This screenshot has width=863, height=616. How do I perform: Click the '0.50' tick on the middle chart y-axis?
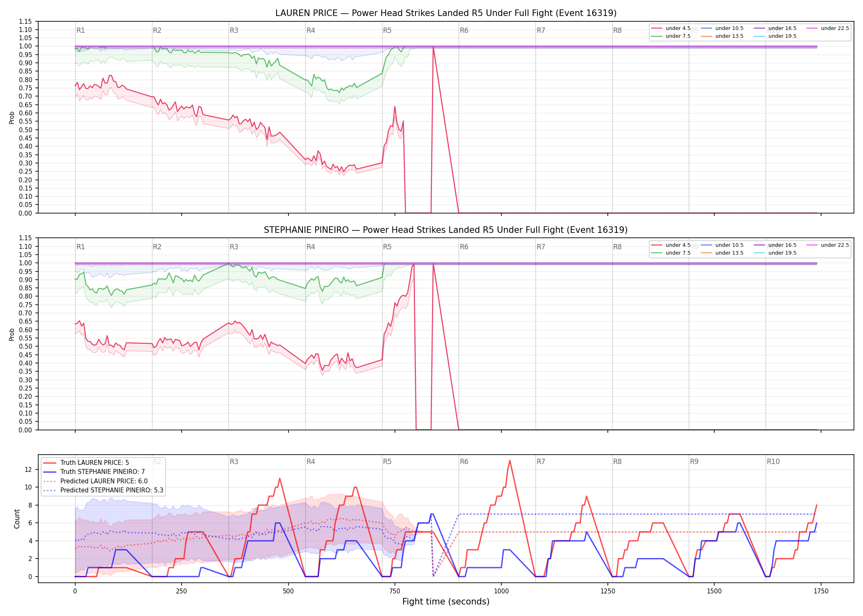[x=25, y=347]
